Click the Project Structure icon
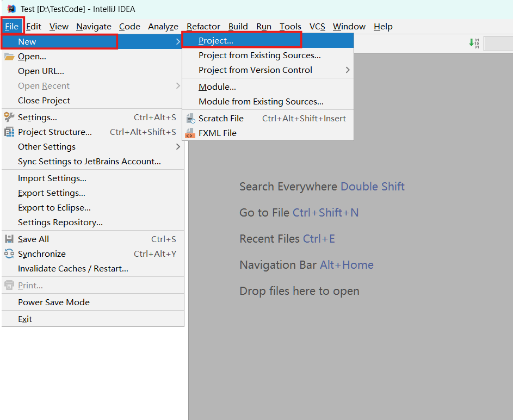 tap(9, 132)
